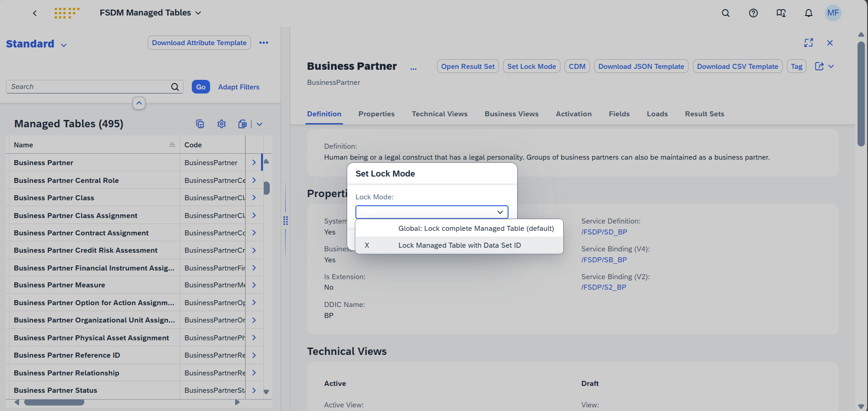Select the Business Partner Credit Risk Assessment row

(135, 250)
